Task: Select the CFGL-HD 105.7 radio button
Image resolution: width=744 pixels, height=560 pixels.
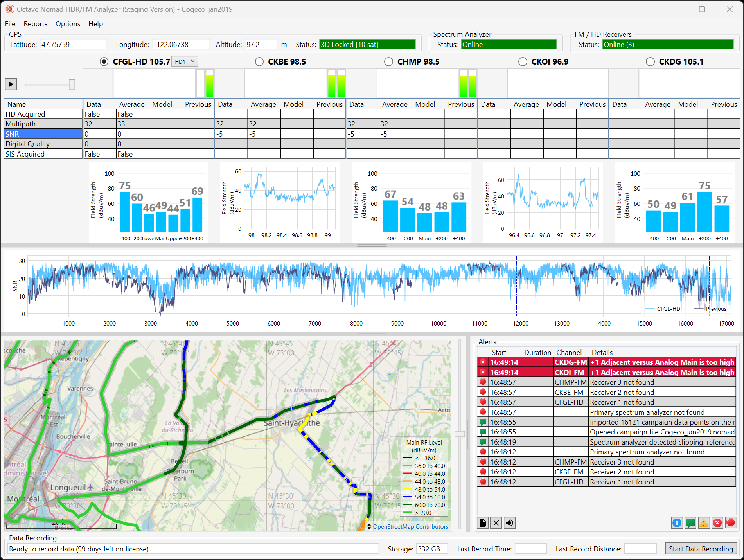Action: [104, 62]
